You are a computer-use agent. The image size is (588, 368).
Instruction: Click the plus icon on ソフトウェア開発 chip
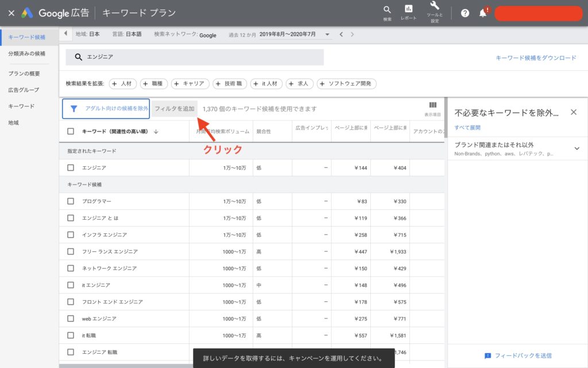(x=323, y=84)
